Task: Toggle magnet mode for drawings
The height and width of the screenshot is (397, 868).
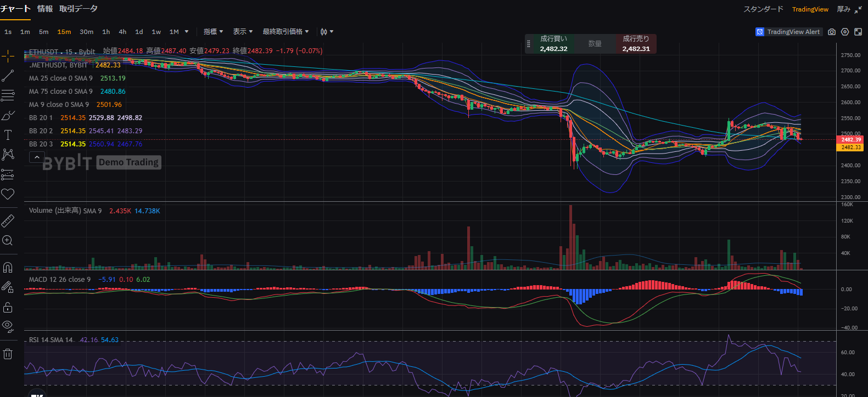Action: pos(8,268)
